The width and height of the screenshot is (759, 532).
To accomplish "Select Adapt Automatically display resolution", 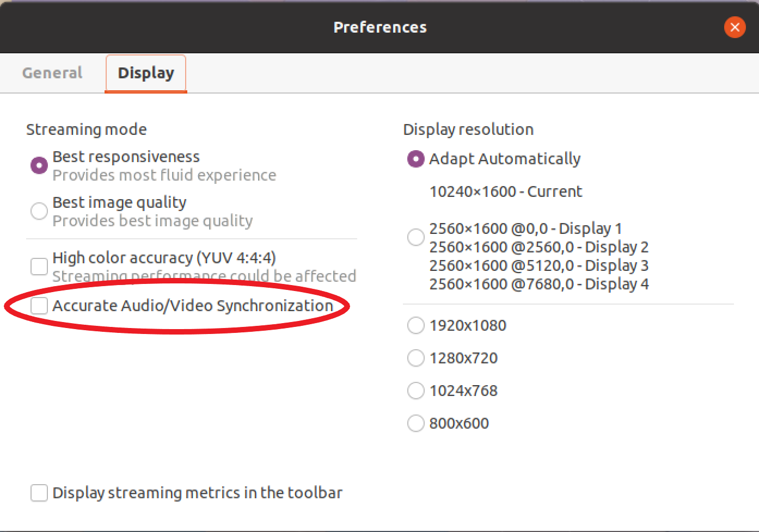I will pos(415,159).
